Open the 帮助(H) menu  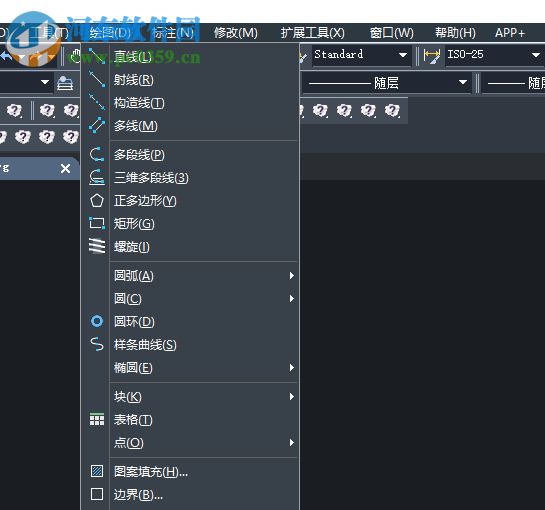pyautogui.click(x=455, y=33)
